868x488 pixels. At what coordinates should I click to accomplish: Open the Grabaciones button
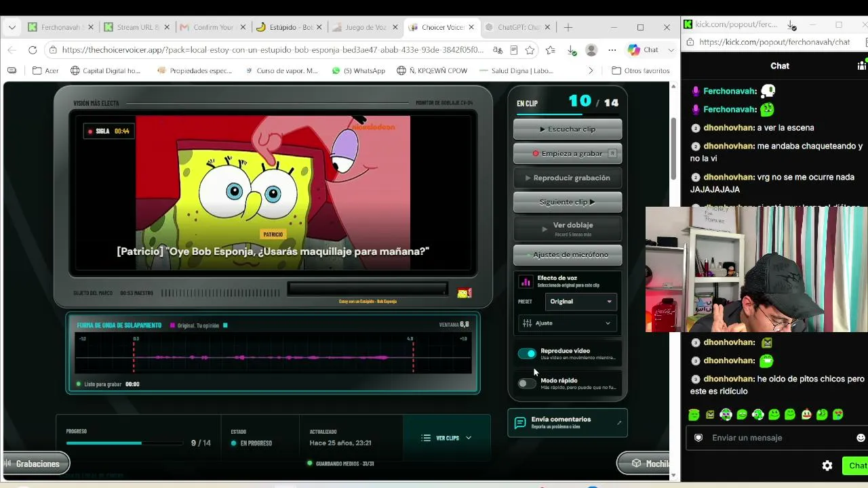point(36,464)
